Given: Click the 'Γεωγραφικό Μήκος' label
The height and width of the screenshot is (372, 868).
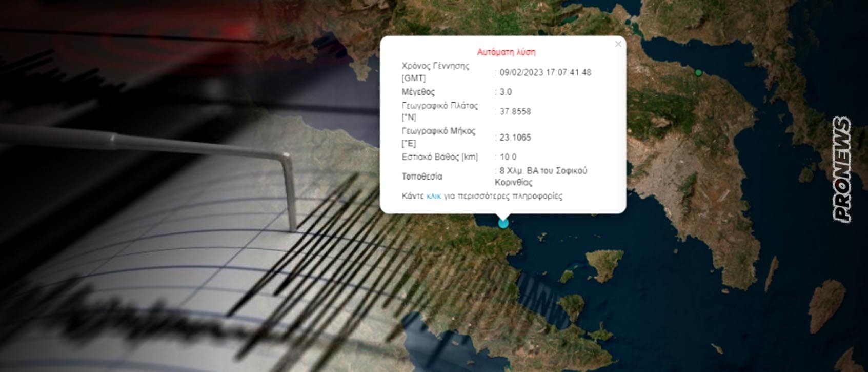Looking at the screenshot, I should click(438, 137).
